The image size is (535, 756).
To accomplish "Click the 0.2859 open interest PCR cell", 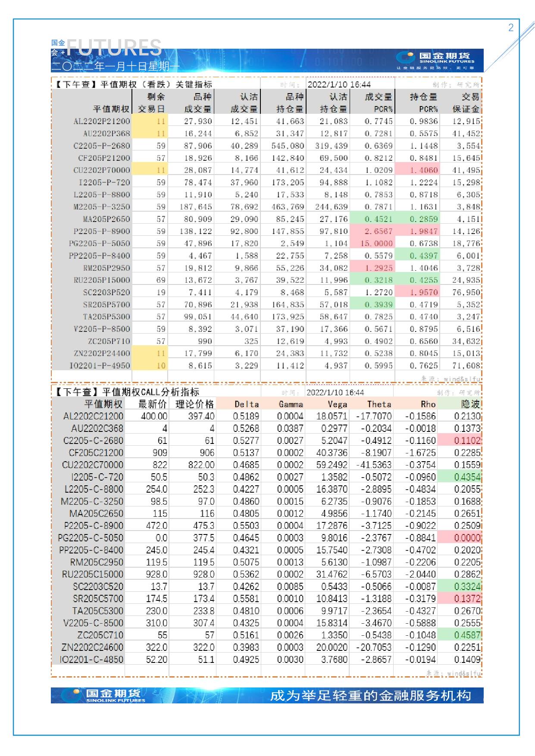I will click(x=417, y=219).
